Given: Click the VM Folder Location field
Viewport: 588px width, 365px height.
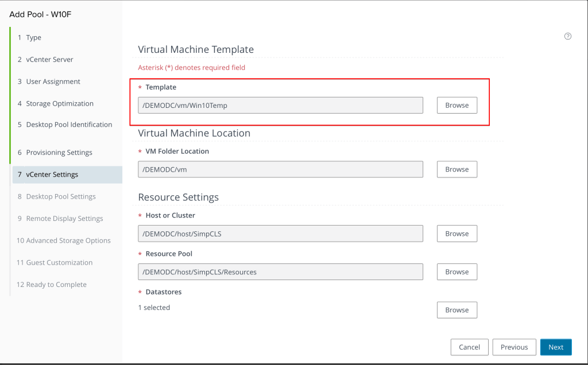Looking at the screenshot, I should (280, 169).
